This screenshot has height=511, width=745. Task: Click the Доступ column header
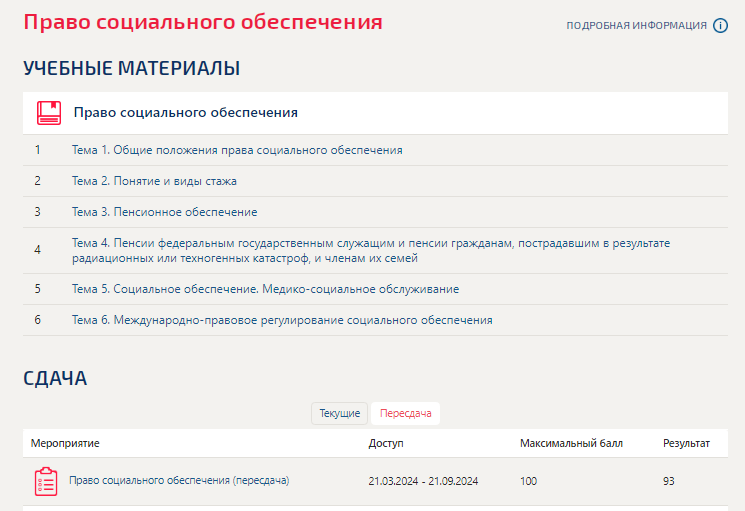tap(386, 443)
